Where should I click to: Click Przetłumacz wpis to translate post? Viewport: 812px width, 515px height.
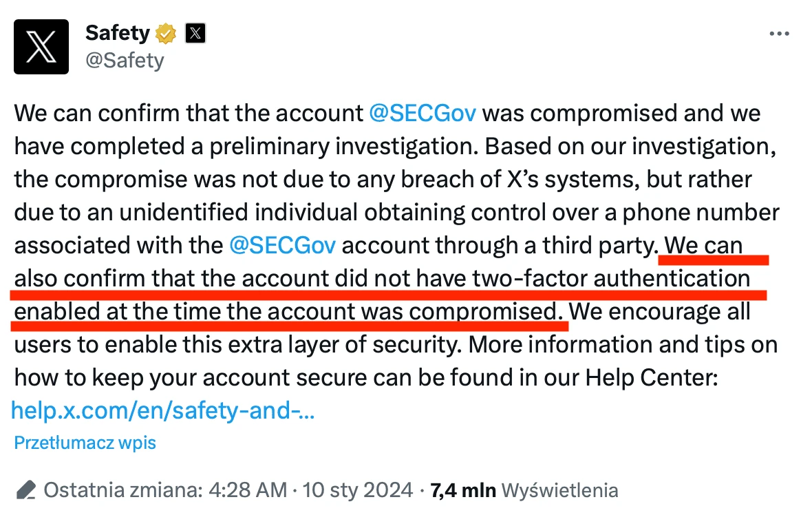point(85,443)
